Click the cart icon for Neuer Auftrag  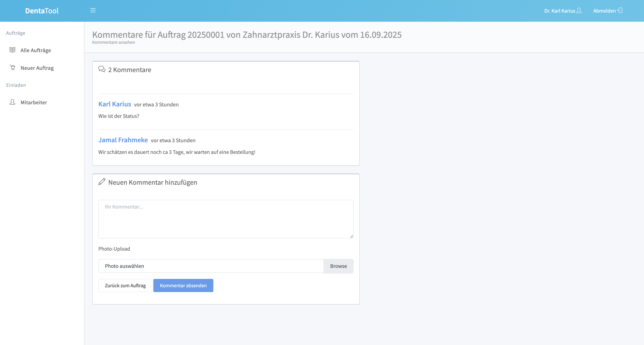[13, 68]
